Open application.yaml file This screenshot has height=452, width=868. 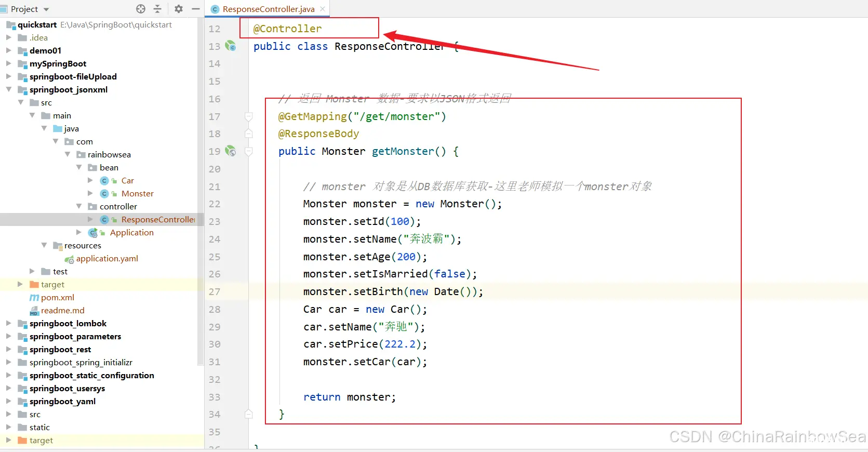click(x=107, y=258)
